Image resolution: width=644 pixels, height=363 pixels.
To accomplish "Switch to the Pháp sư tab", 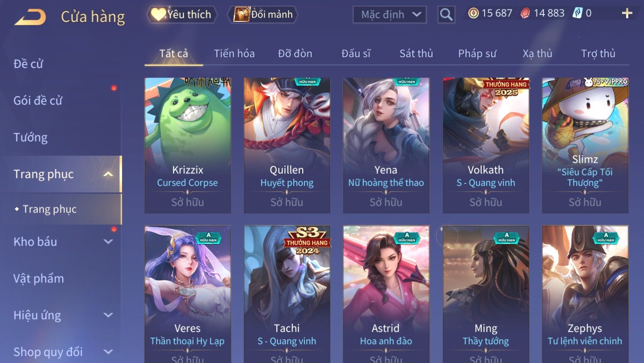I will (x=477, y=54).
